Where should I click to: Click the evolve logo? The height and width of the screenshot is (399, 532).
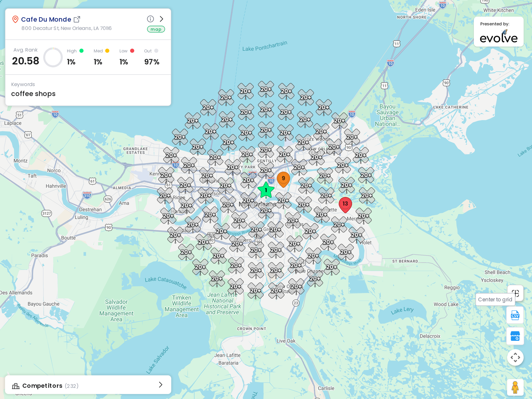(x=498, y=37)
